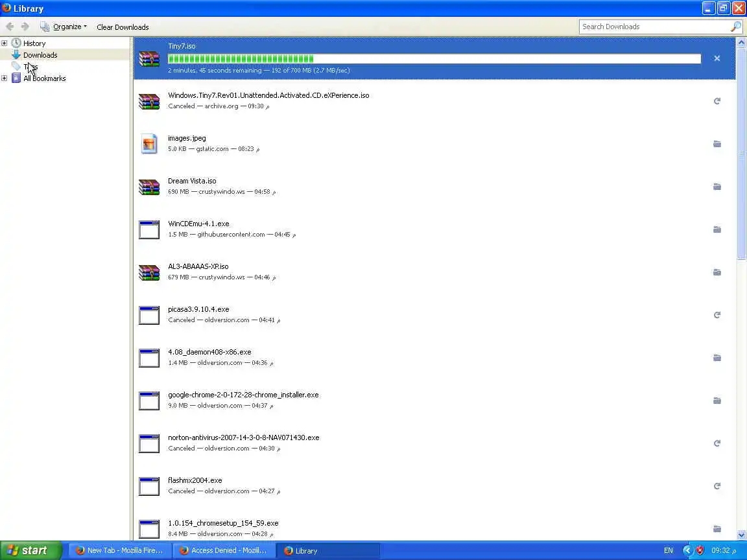Select the images.jpeg download entry
This screenshot has height=560, width=747.
[x=434, y=144]
